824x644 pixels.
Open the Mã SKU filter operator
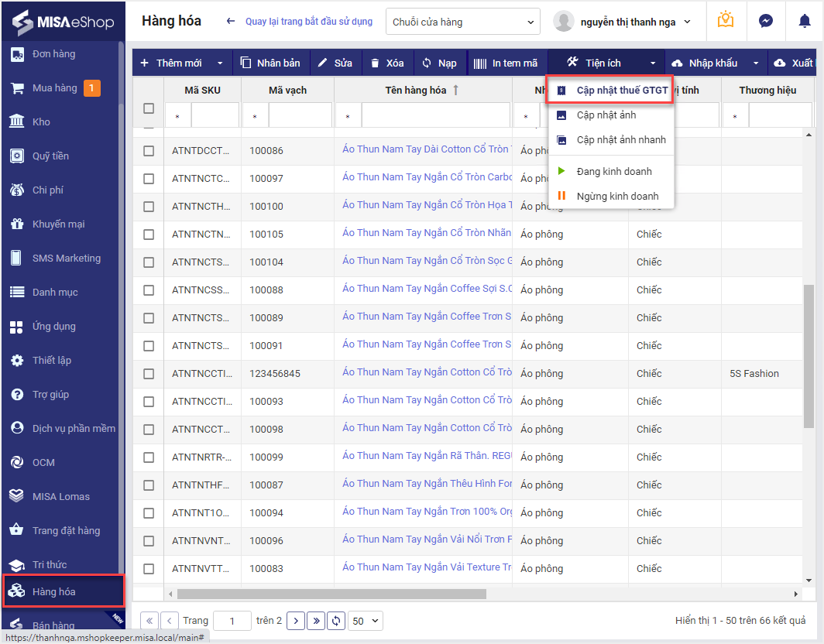point(177,115)
